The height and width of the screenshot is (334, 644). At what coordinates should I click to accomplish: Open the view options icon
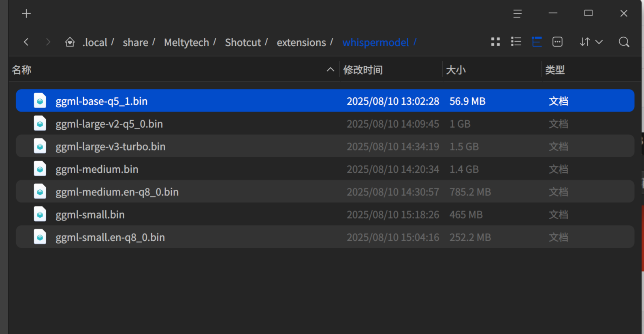pyautogui.click(x=557, y=42)
